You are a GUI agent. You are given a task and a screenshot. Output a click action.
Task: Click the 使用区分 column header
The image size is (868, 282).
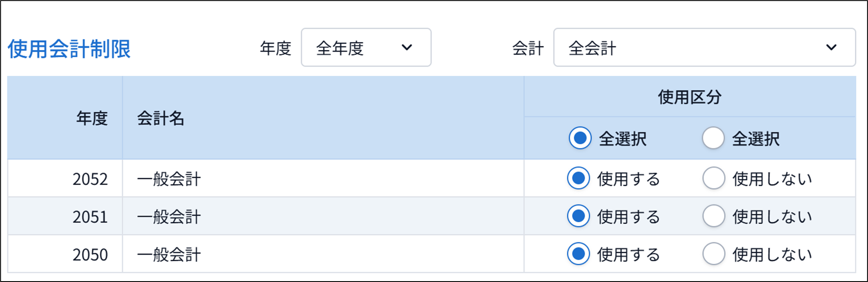coord(690,97)
